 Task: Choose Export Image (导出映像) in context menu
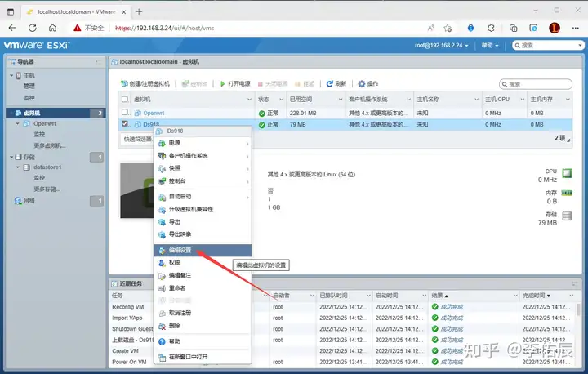coord(203,234)
